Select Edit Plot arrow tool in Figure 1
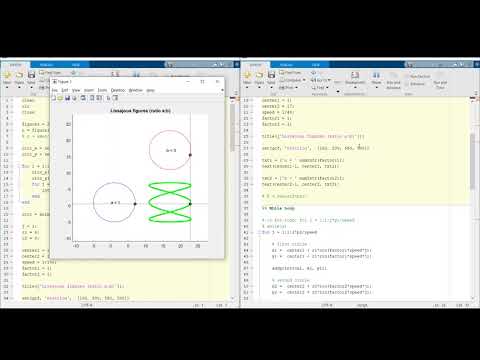The image size is (480, 360). tap(108, 98)
